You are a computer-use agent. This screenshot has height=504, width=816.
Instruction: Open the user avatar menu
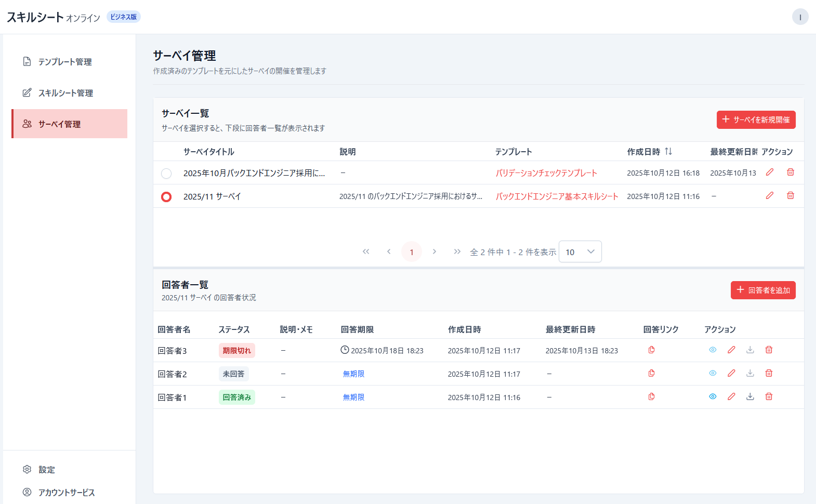click(800, 17)
